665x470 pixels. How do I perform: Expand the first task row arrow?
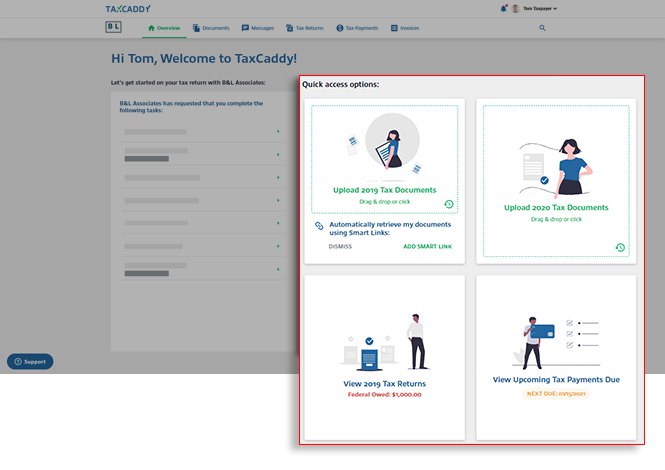278,131
